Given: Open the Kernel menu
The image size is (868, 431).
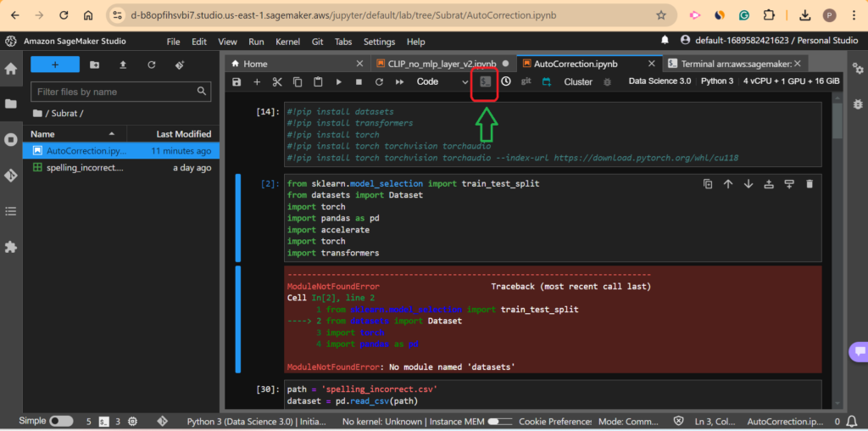Looking at the screenshot, I should coord(287,42).
